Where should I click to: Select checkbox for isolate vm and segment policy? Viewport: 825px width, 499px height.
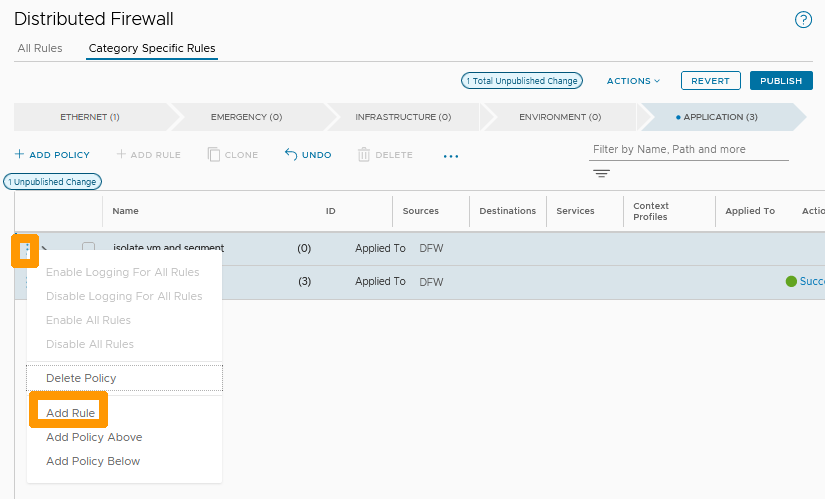point(89,248)
